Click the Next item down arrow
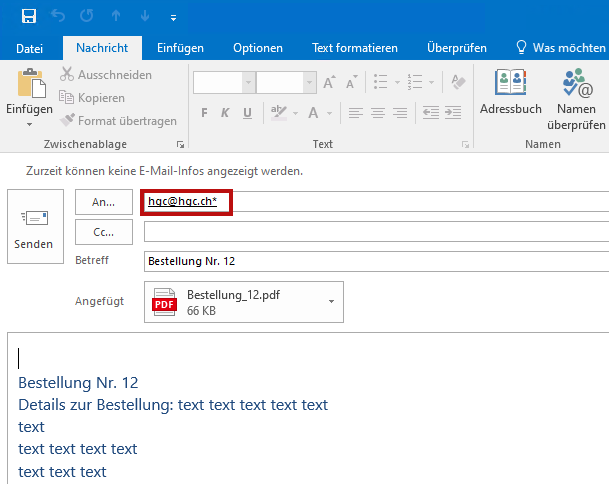This screenshot has height=484, width=609. (x=145, y=16)
